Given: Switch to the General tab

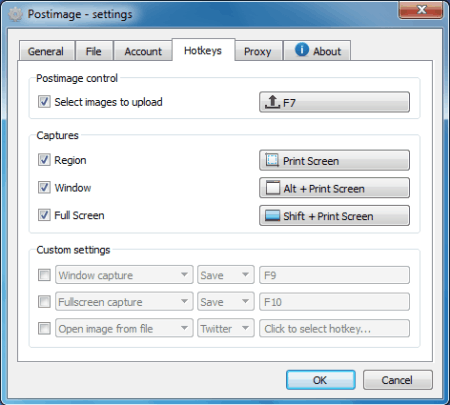Looking at the screenshot, I should pyautogui.click(x=46, y=51).
